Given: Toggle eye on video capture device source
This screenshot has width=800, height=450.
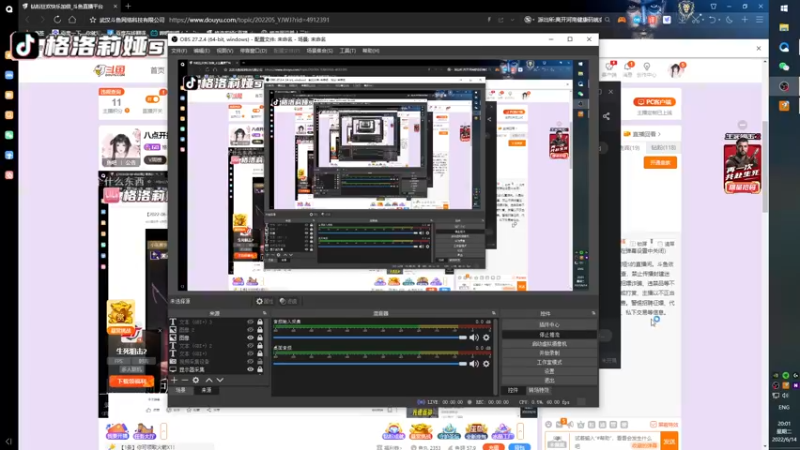Looking at the screenshot, I should tap(251, 362).
